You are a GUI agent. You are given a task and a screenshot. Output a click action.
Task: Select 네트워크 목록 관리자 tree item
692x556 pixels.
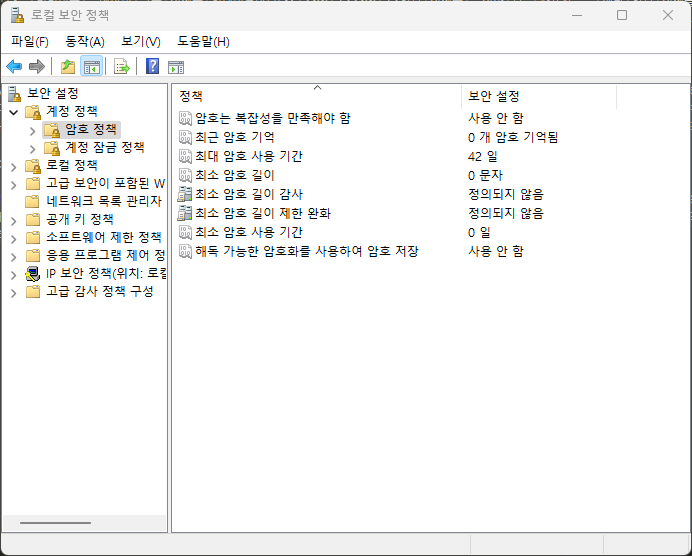click(x=104, y=201)
